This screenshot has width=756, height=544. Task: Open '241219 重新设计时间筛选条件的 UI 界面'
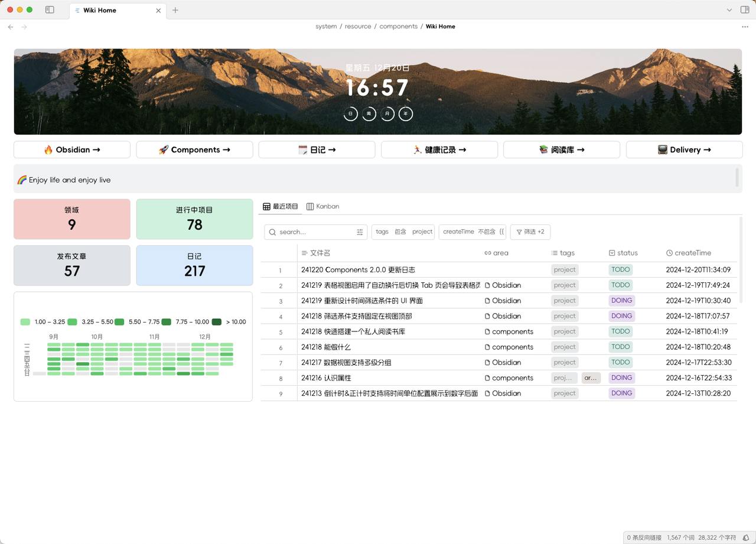pos(362,301)
